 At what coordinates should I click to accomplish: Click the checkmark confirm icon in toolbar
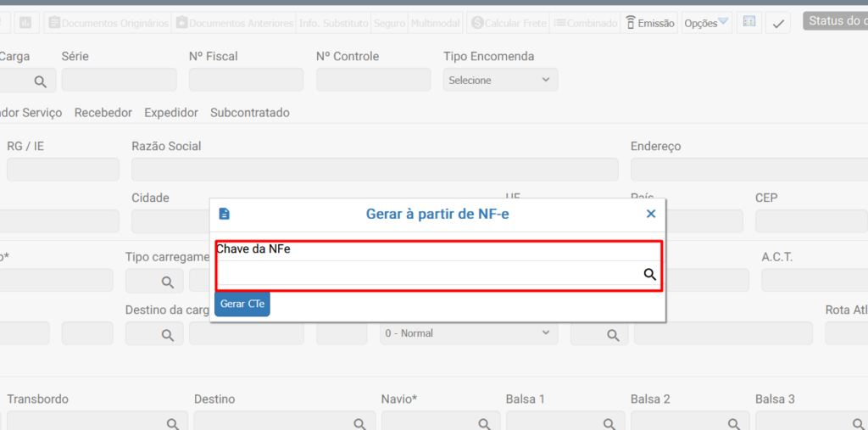tap(778, 23)
